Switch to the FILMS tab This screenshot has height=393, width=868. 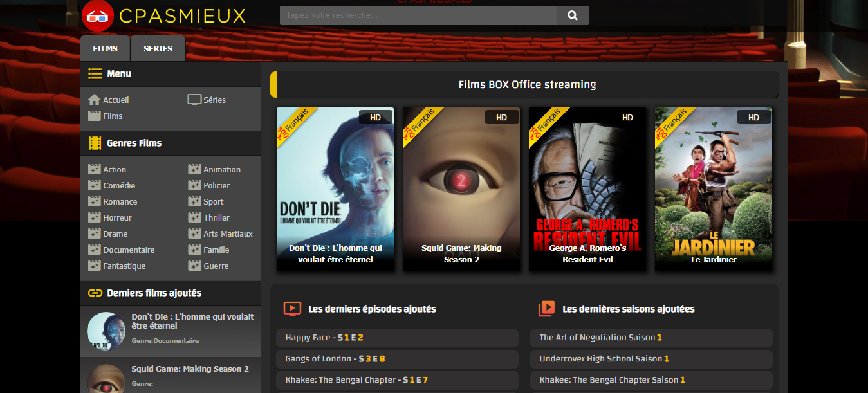[x=106, y=48]
